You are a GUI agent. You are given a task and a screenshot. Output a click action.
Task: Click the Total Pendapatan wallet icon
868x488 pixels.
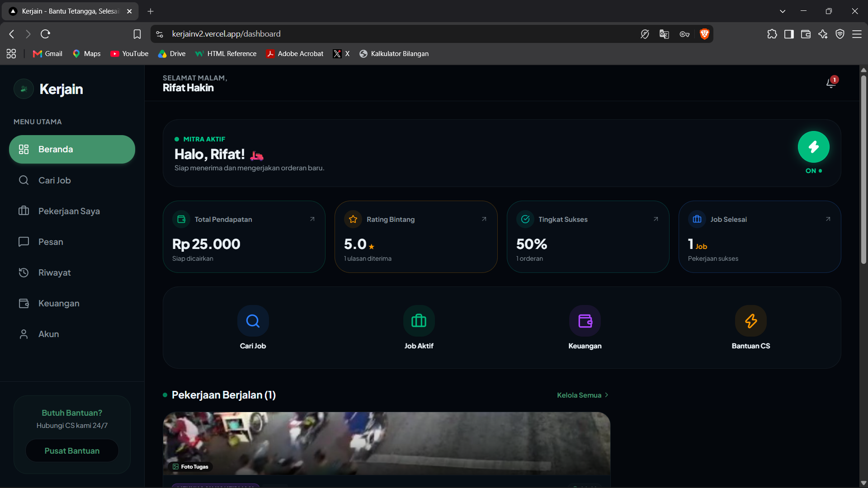tap(181, 219)
